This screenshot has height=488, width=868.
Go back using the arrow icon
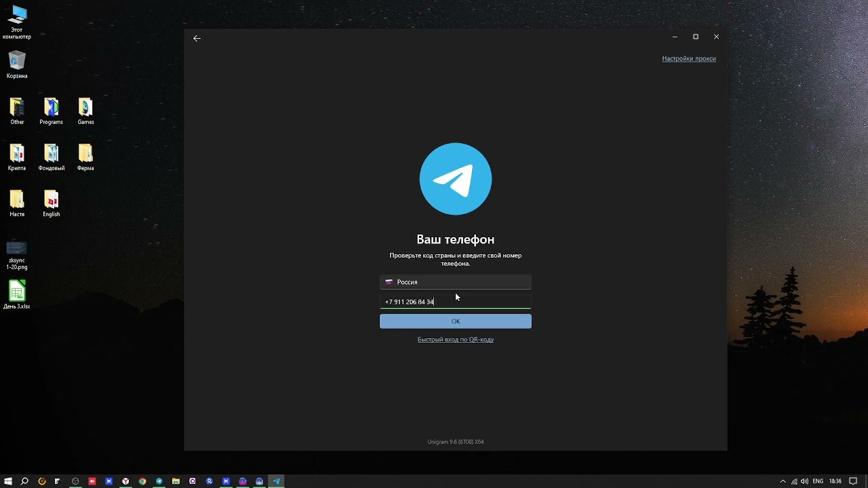(x=197, y=39)
